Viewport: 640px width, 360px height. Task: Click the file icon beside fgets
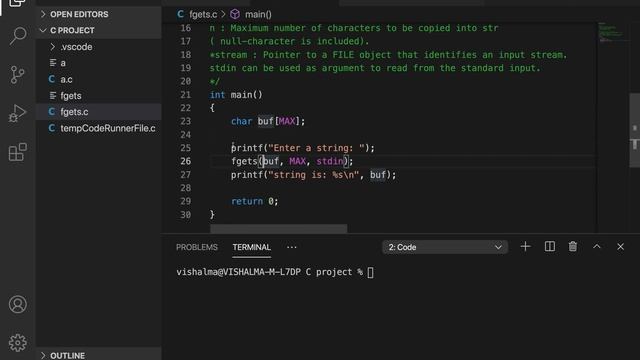[x=53, y=96]
